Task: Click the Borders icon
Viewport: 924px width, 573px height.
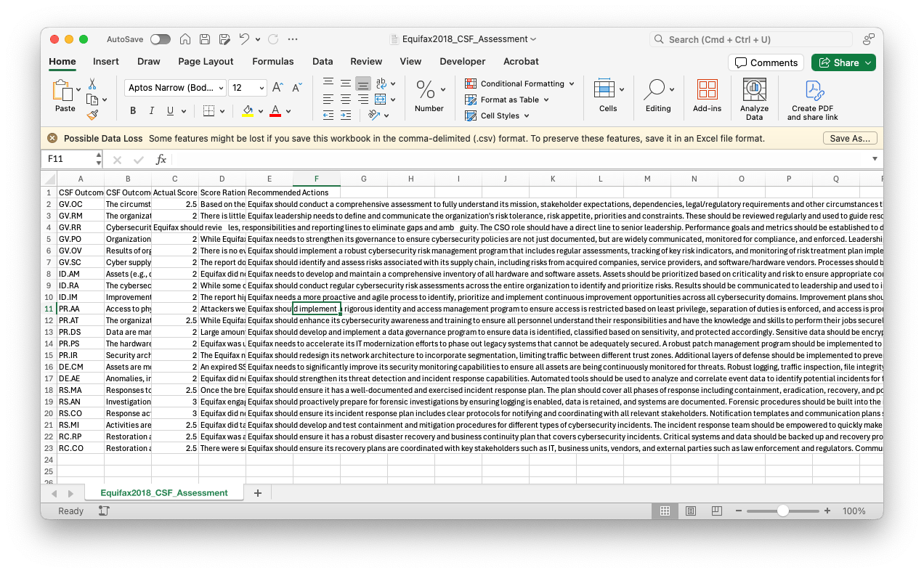Action: coord(208,111)
